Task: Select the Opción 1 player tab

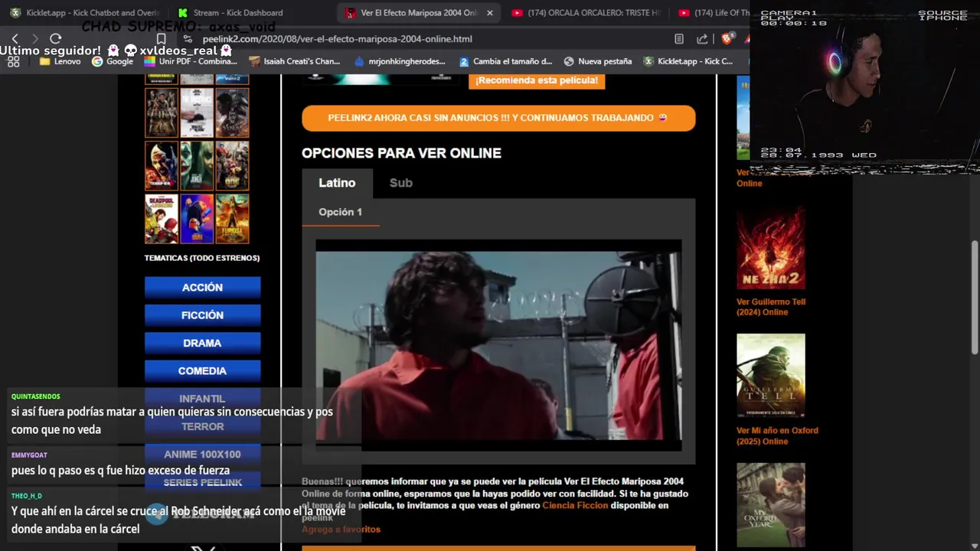Action: coord(340,212)
